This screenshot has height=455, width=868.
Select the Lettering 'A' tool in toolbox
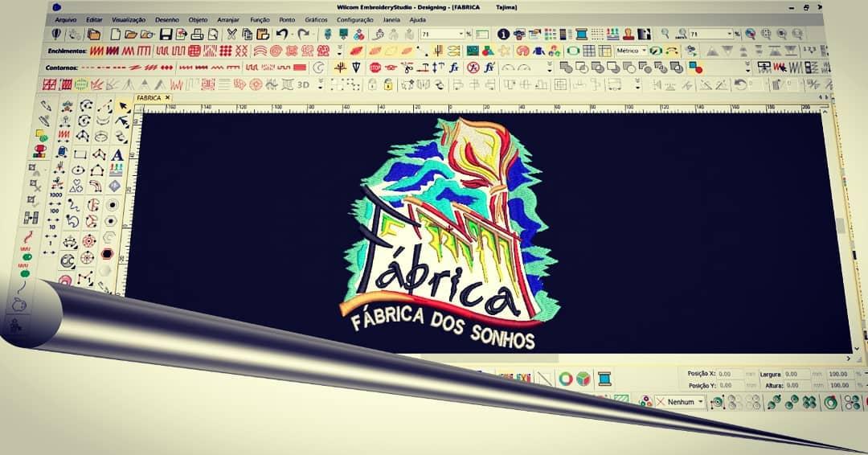click(x=117, y=154)
